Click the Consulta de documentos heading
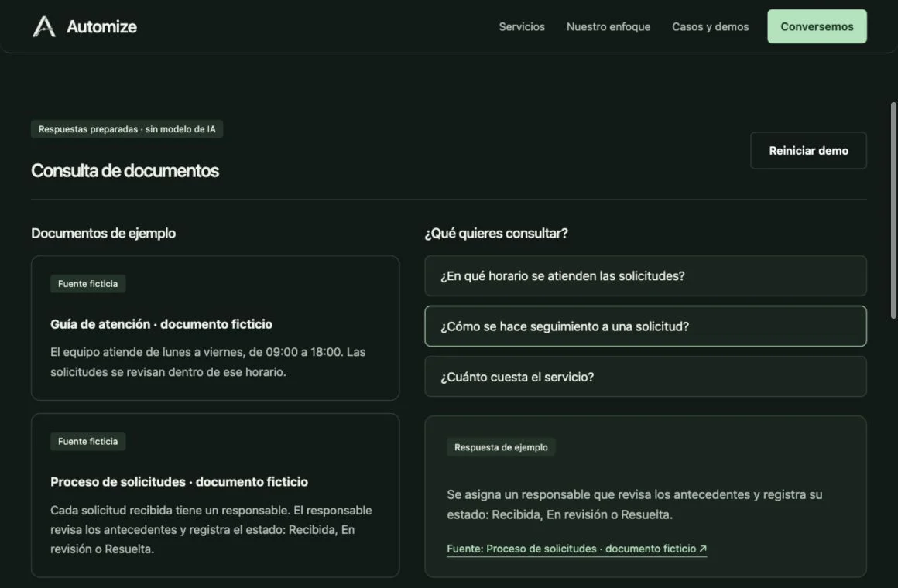 coord(125,171)
